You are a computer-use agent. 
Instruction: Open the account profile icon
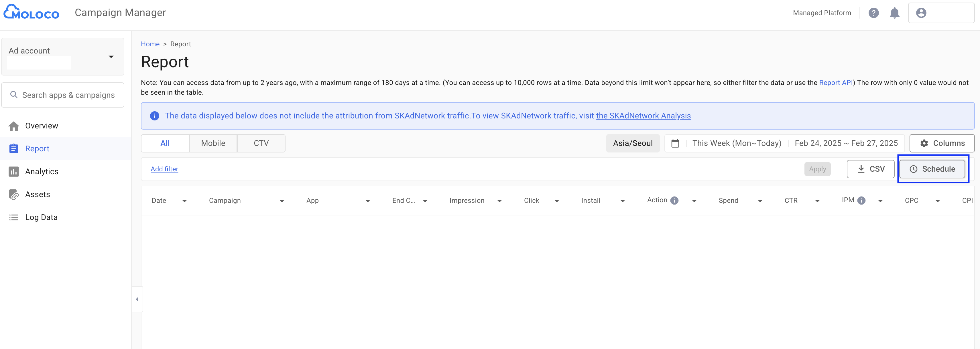921,13
